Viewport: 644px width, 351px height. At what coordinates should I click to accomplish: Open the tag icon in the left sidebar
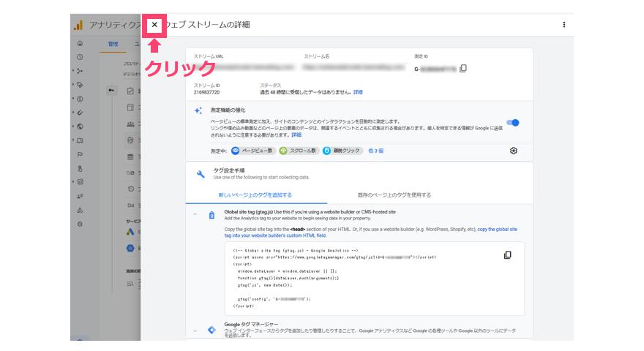[x=80, y=85]
